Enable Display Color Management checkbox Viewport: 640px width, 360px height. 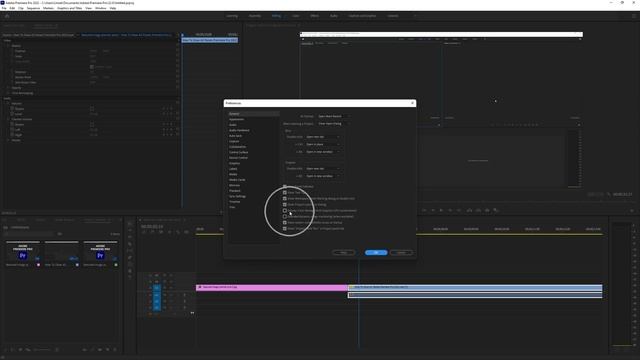click(x=285, y=211)
